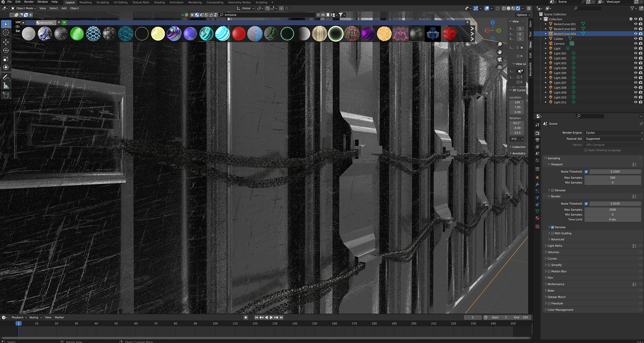Choose the Measure tool

(6, 86)
